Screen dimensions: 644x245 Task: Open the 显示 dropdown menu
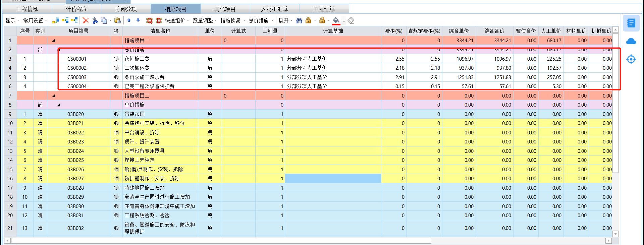tap(12, 20)
